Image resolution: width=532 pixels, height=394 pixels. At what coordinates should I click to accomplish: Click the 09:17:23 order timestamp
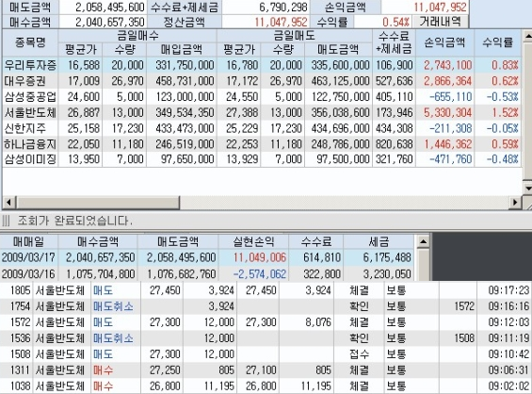(508, 290)
